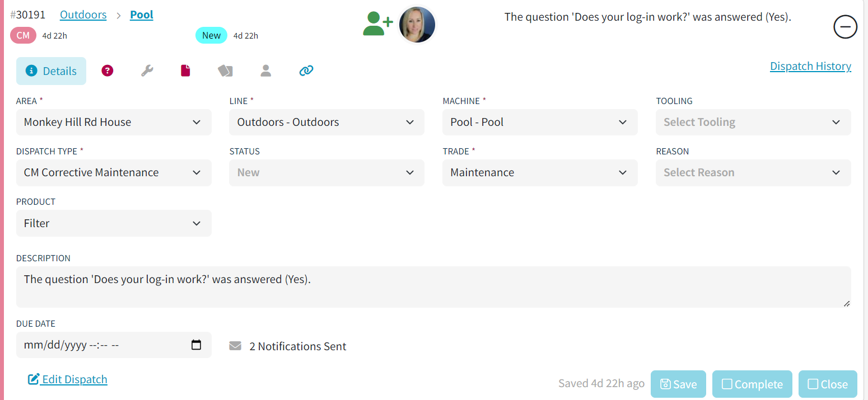Open the blue chain link tab
This screenshot has height=400, width=868.
click(x=306, y=70)
